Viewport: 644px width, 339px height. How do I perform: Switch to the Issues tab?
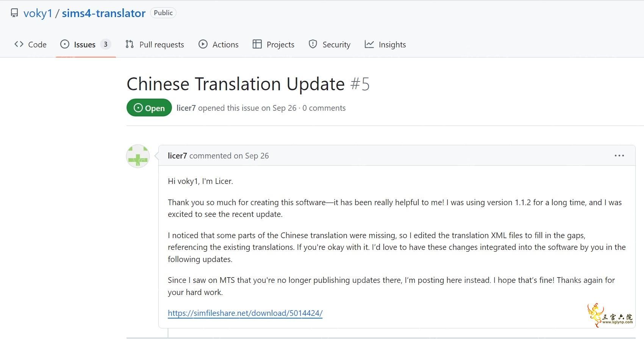click(x=86, y=44)
